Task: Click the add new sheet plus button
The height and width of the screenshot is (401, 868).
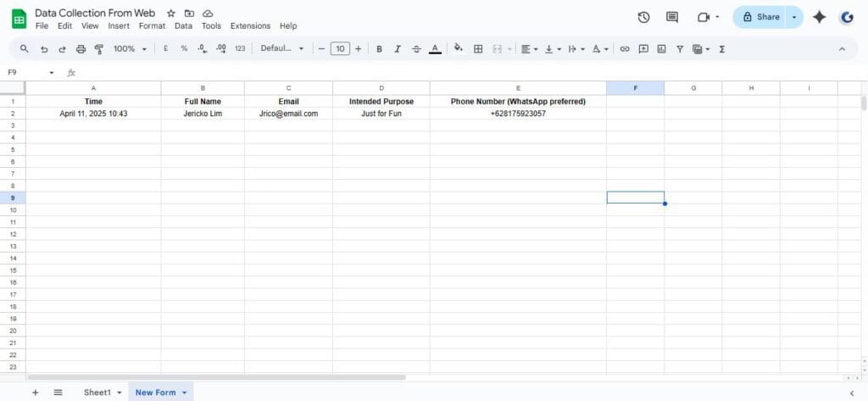Action: coord(35,393)
